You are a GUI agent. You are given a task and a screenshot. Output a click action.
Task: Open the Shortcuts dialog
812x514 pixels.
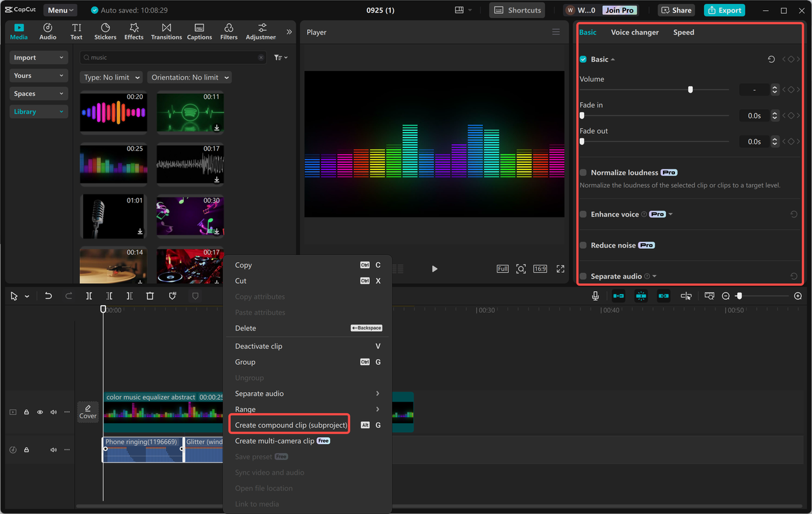pos(516,10)
